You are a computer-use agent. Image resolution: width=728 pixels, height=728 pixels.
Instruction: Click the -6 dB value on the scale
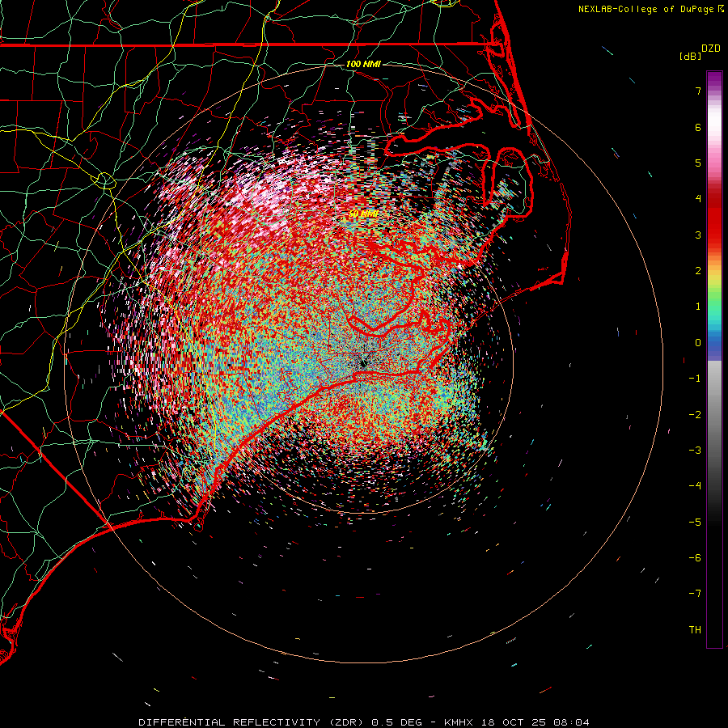695,558
